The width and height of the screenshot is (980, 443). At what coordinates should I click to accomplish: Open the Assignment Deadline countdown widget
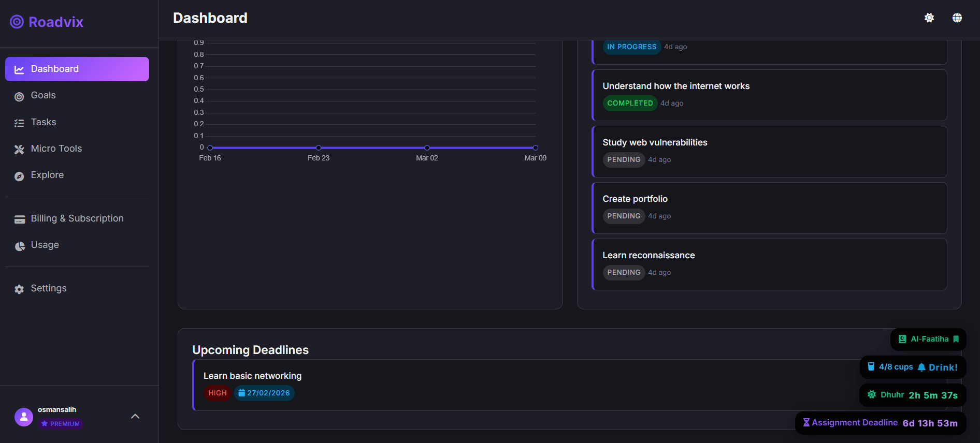pyautogui.click(x=881, y=423)
